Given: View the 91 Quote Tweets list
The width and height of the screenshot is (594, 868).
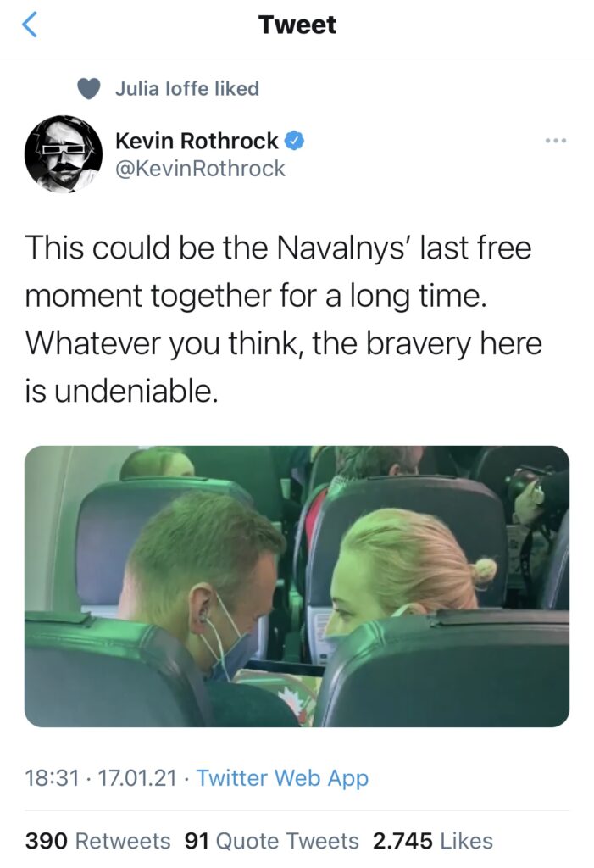Looking at the screenshot, I should point(272,841).
